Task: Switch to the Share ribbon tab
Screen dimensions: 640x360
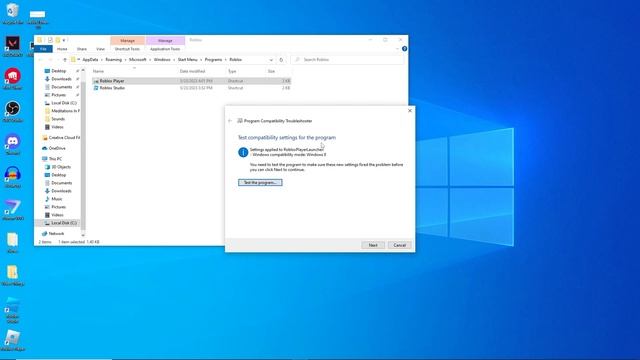Action: 82,49
